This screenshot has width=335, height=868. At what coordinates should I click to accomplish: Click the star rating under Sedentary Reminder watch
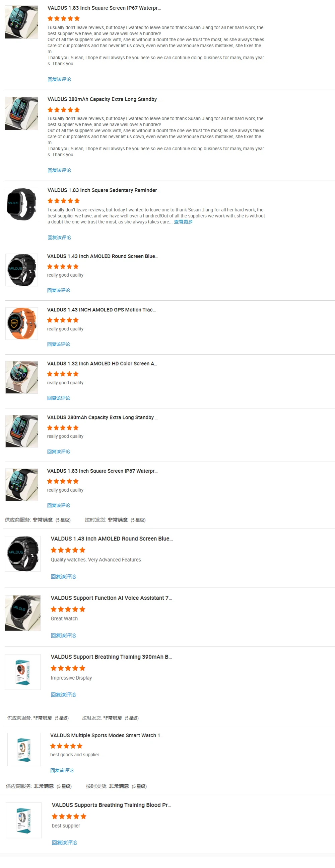pyautogui.click(x=64, y=201)
